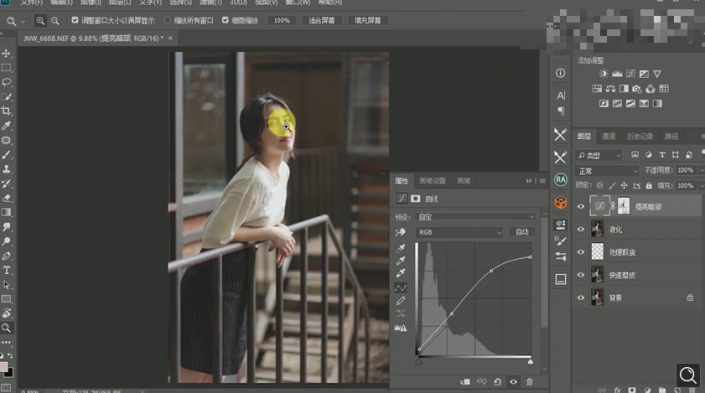
Task: Open the layer blend mode dropdown
Action: 607,171
